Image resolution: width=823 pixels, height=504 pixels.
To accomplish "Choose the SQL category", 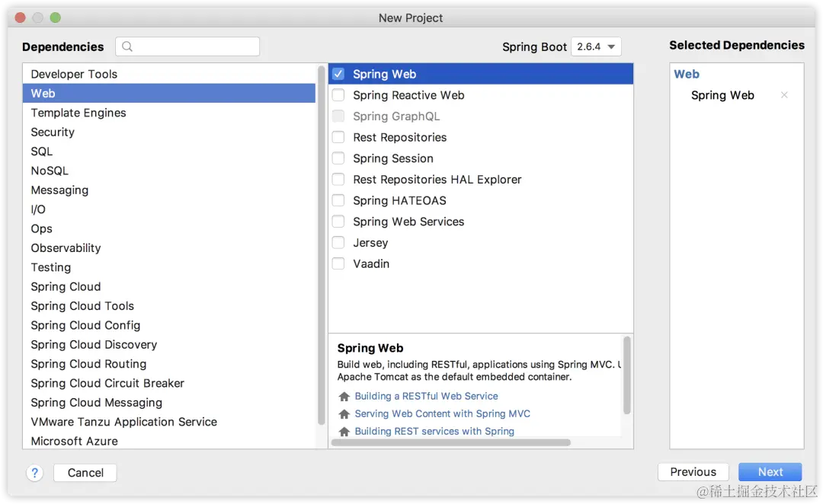I will tap(169, 152).
